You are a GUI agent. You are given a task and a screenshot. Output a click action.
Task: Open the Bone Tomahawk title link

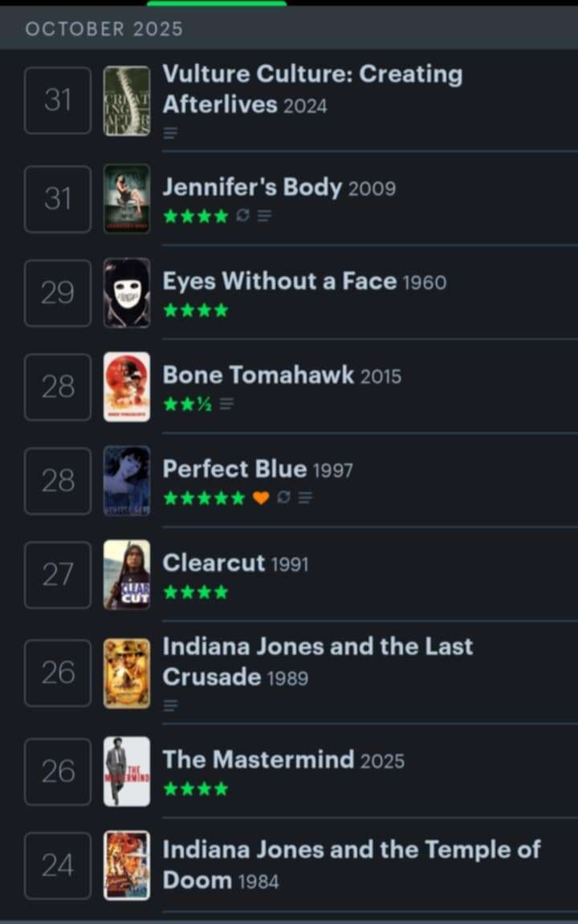click(x=258, y=375)
